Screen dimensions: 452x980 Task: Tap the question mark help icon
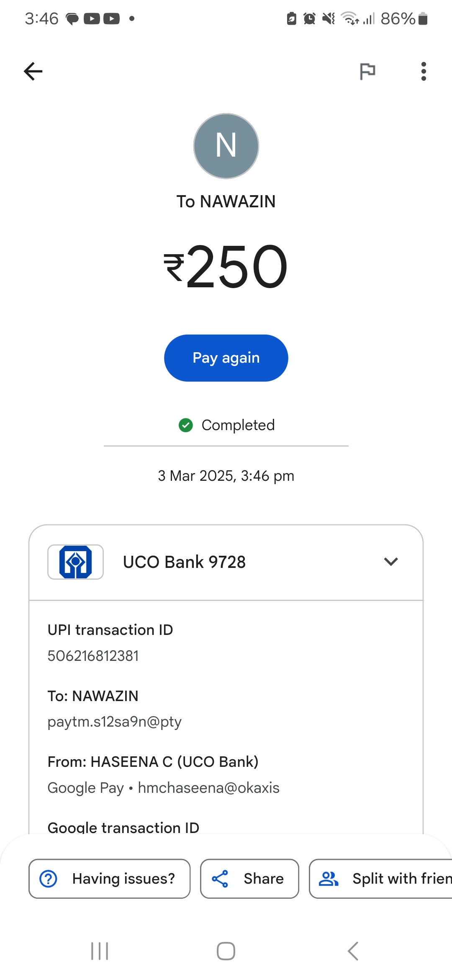click(49, 879)
